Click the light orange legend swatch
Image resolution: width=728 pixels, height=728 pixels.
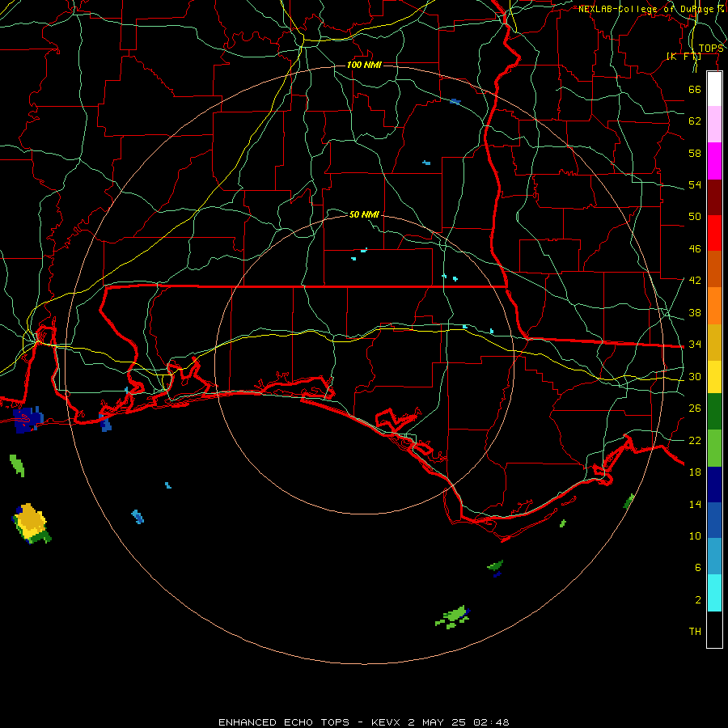[714, 306]
